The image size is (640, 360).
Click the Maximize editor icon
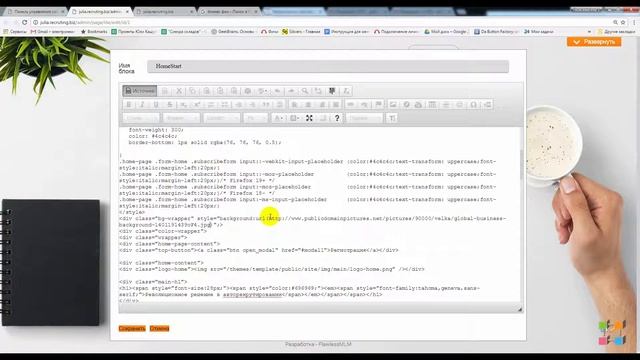click(309, 118)
